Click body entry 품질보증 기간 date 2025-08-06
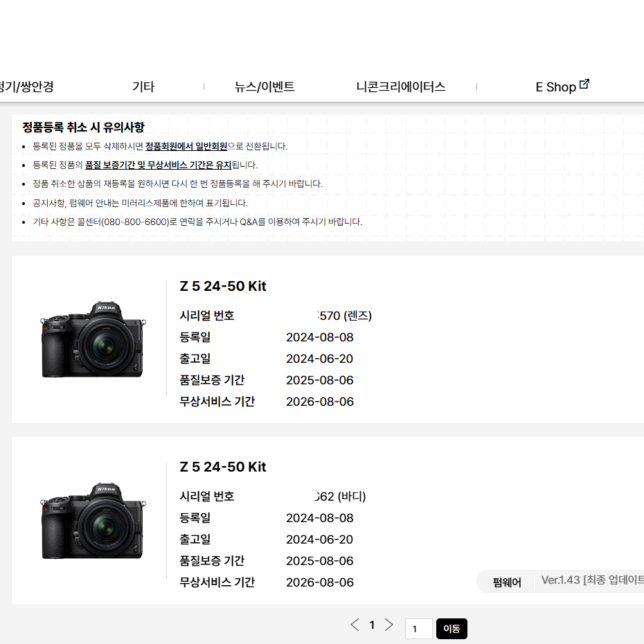The image size is (644, 644). 319,561
